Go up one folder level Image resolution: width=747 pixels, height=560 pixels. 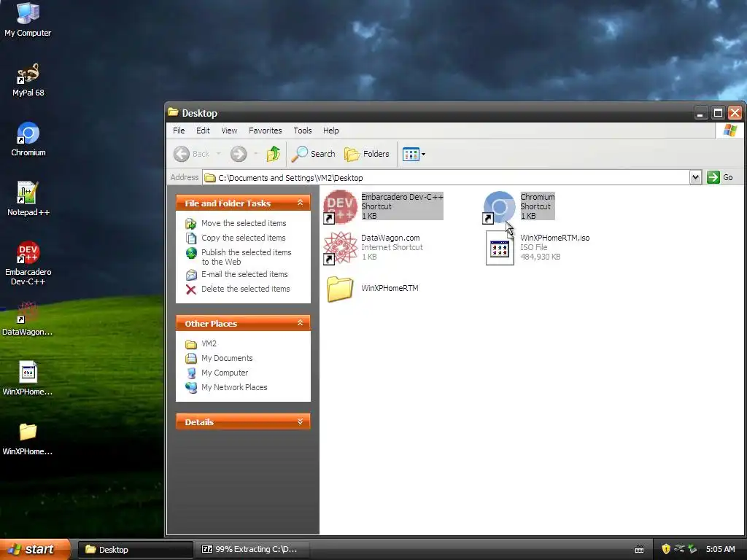click(273, 154)
